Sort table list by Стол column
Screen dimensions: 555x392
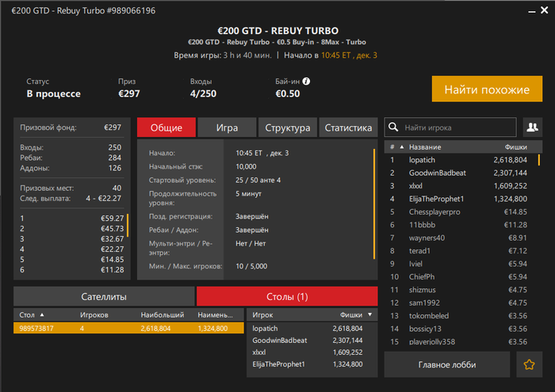(31, 314)
